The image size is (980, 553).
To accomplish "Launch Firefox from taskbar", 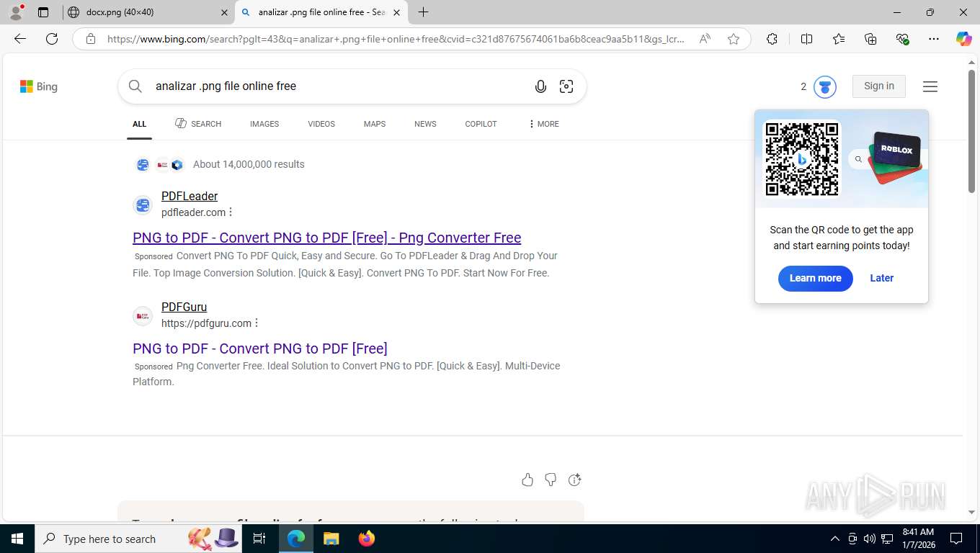I will [367, 539].
